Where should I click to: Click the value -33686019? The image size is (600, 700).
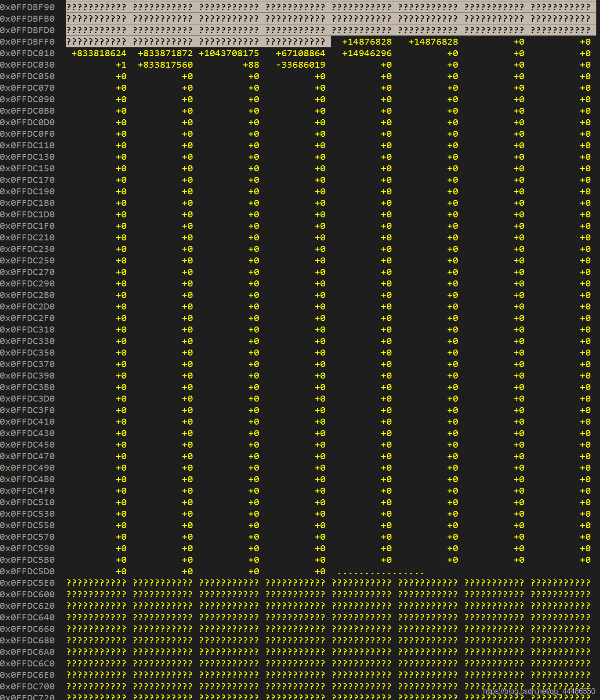[x=300, y=65]
